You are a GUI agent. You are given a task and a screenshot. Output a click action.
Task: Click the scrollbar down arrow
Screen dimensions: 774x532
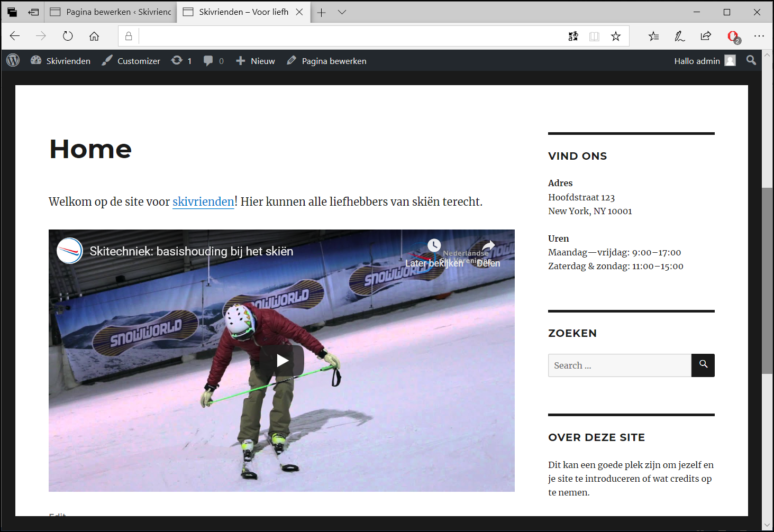coord(767,525)
